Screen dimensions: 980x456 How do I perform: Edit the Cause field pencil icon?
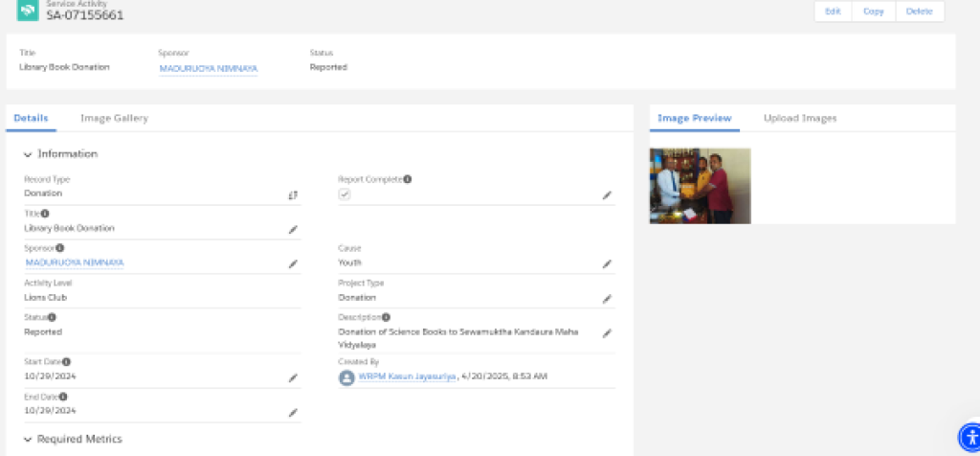[x=606, y=264]
